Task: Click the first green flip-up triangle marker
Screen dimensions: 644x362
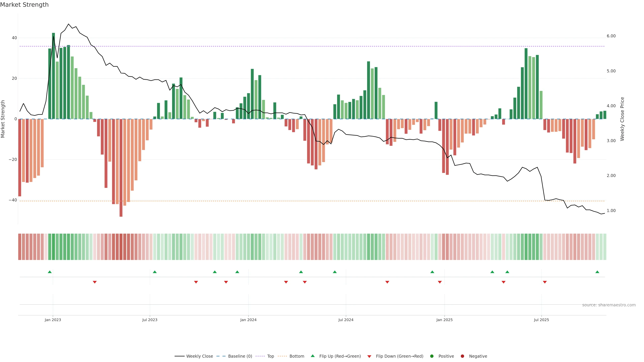Action: (x=50, y=272)
